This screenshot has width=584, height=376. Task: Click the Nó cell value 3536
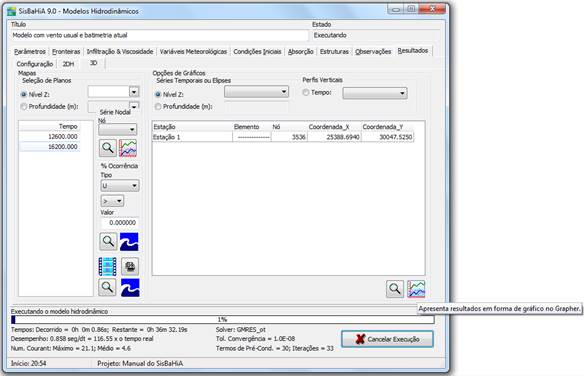[289, 137]
